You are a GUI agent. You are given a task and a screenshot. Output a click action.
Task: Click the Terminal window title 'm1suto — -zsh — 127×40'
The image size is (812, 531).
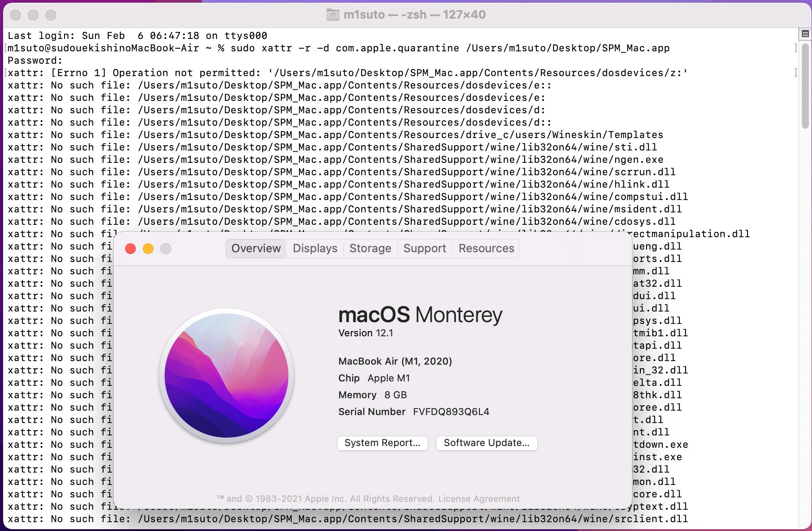pyautogui.click(x=414, y=15)
